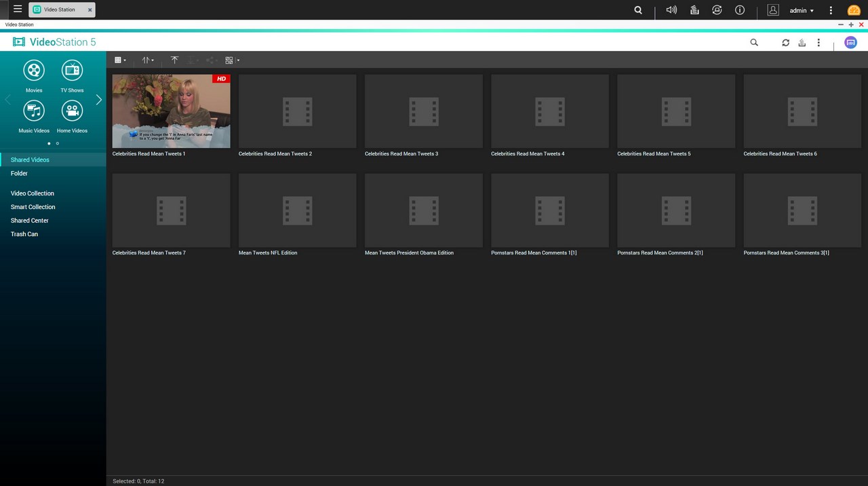This screenshot has height=486, width=868.
Task: Open the Music Videos category
Action: [34, 116]
